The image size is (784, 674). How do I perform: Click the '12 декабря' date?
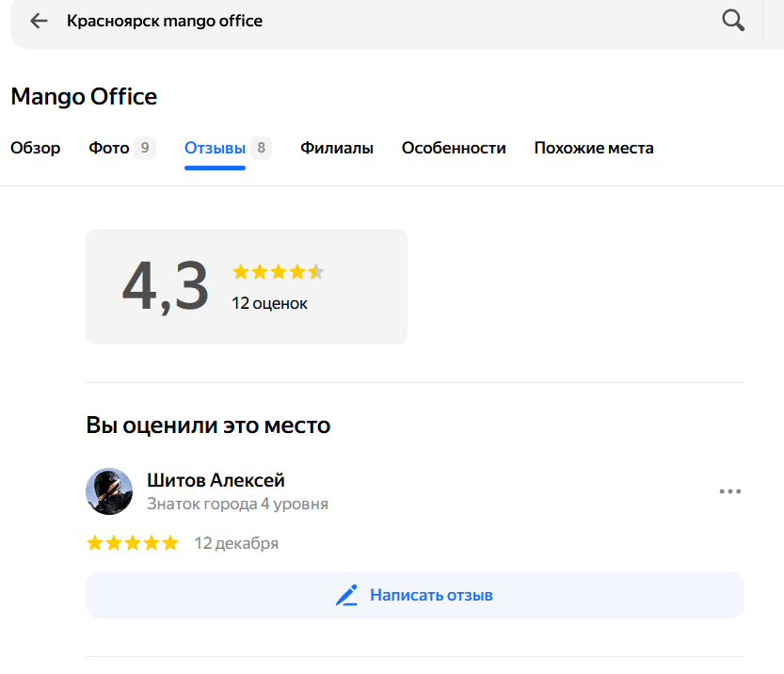pyautogui.click(x=236, y=543)
